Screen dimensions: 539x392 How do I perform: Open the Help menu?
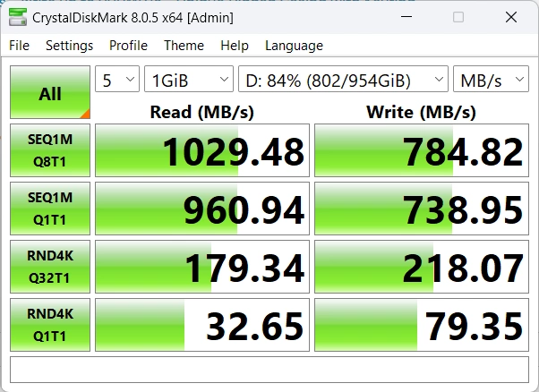[234, 46]
